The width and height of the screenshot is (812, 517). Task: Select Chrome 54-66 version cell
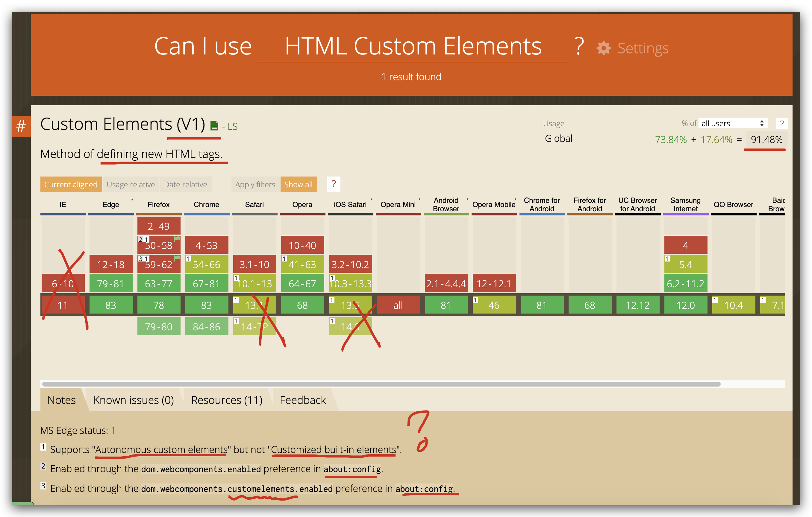[x=207, y=264]
